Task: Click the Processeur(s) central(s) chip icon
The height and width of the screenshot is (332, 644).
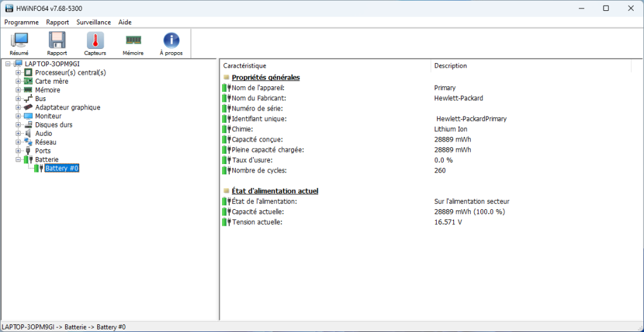Action: click(x=28, y=73)
